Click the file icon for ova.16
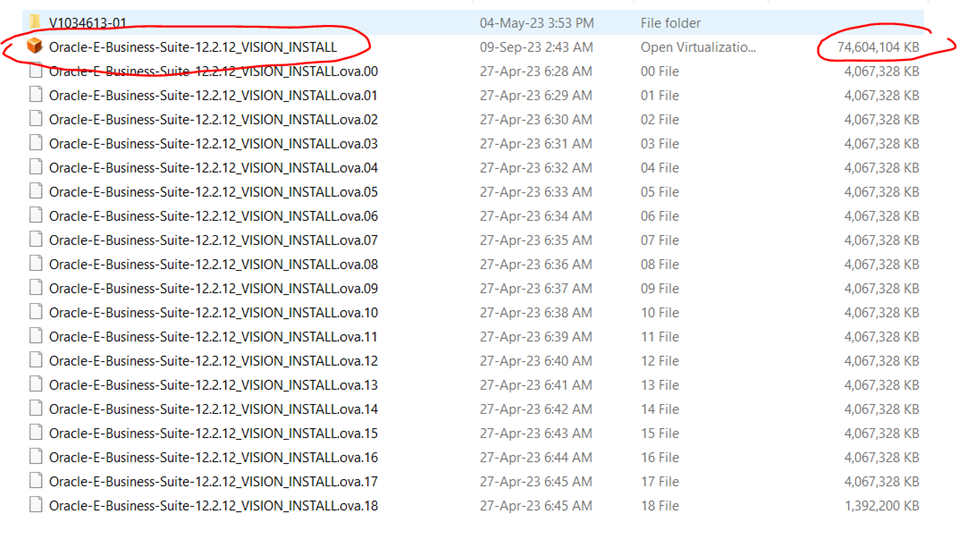Viewport: 975px width, 556px height. coord(36,456)
